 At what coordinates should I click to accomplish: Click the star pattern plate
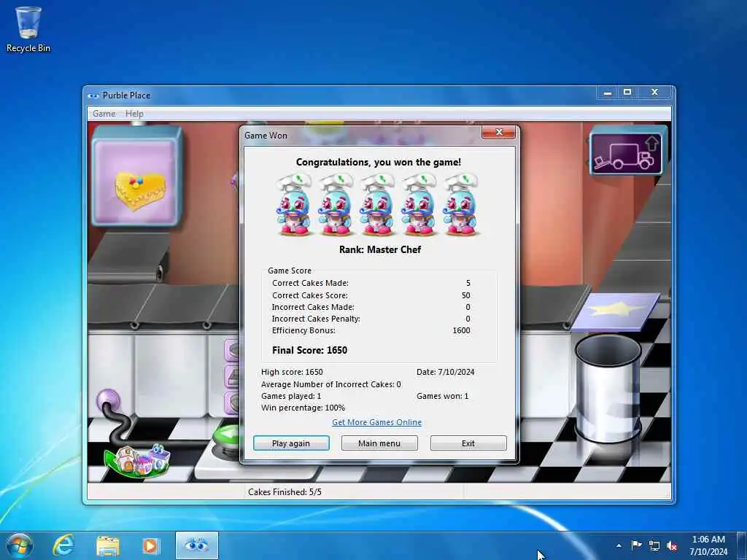615,311
